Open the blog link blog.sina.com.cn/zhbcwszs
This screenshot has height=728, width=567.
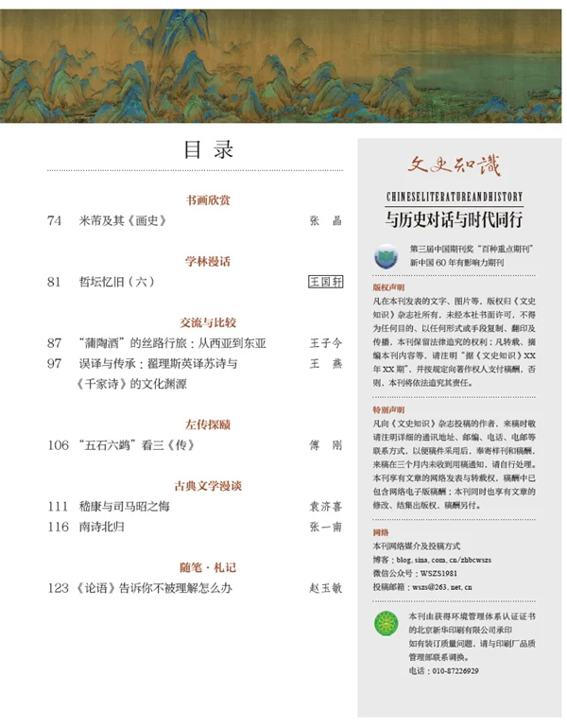pyautogui.click(x=443, y=560)
